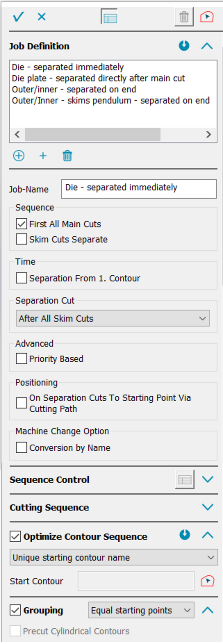
Task: Open the table view icon in top toolbar
Action: pos(109,17)
